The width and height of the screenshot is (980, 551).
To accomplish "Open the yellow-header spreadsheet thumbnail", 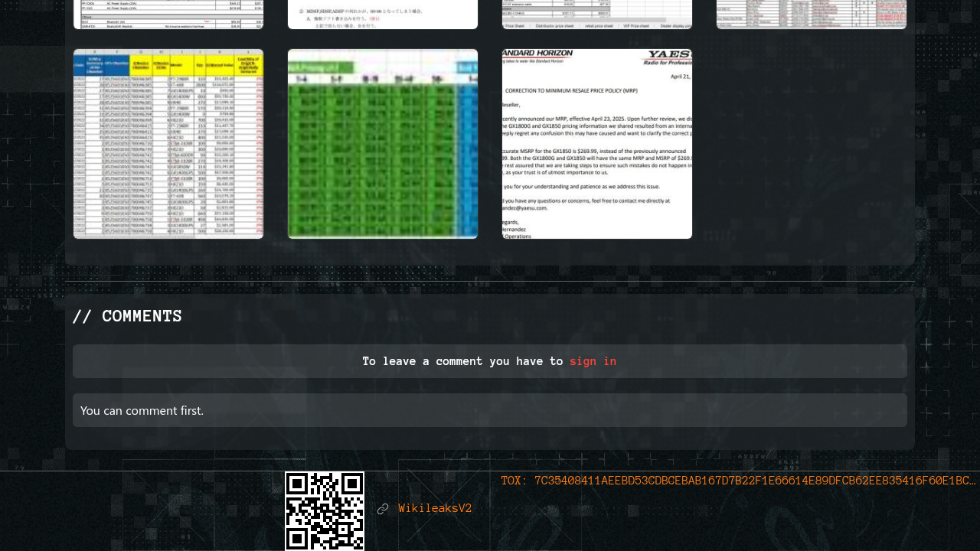I will (168, 144).
